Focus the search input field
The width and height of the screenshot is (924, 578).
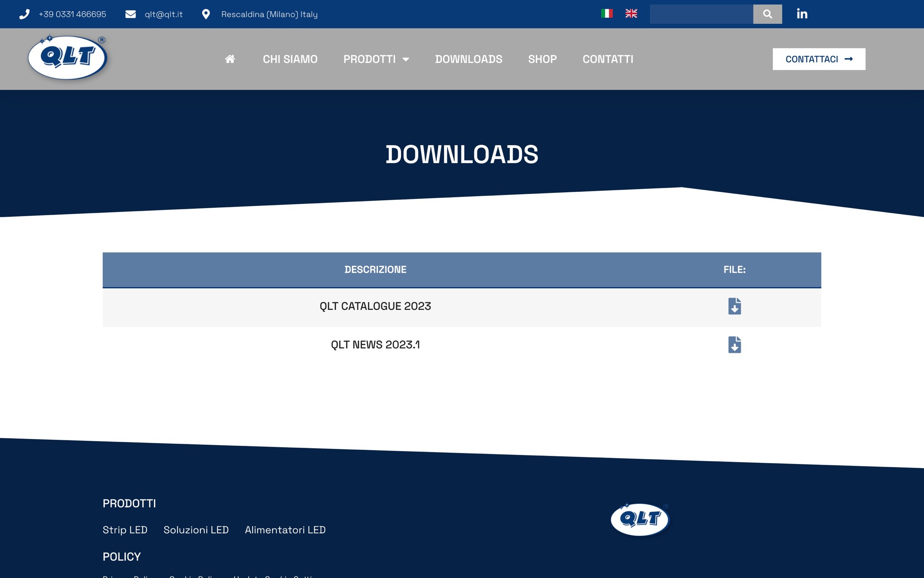(701, 14)
